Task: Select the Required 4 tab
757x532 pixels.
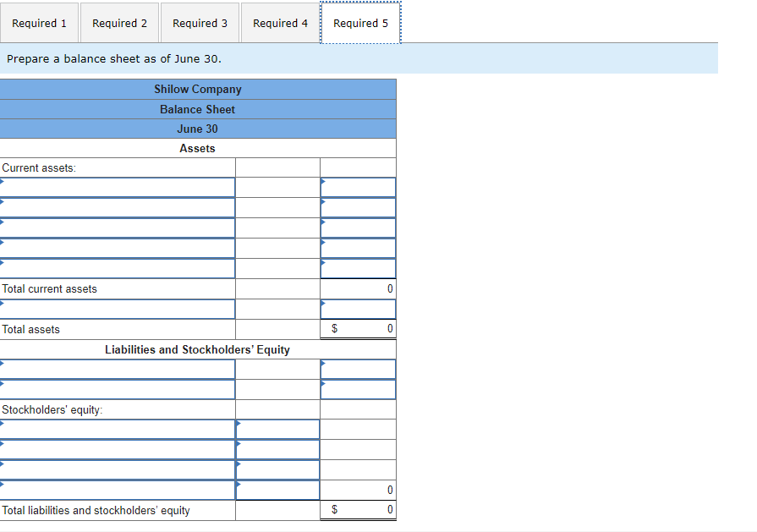Action: (x=280, y=23)
